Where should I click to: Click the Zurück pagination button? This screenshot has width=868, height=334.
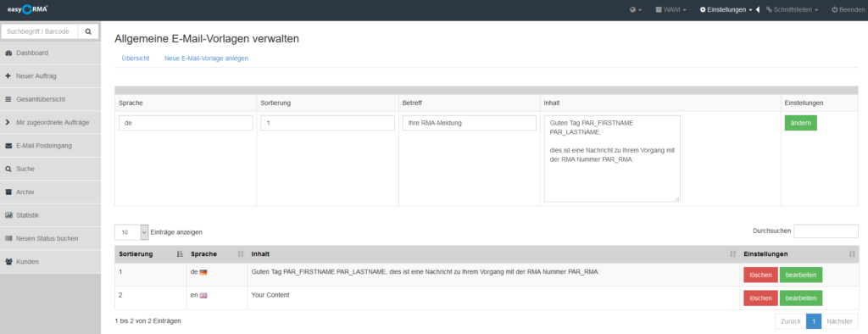point(791,321)
